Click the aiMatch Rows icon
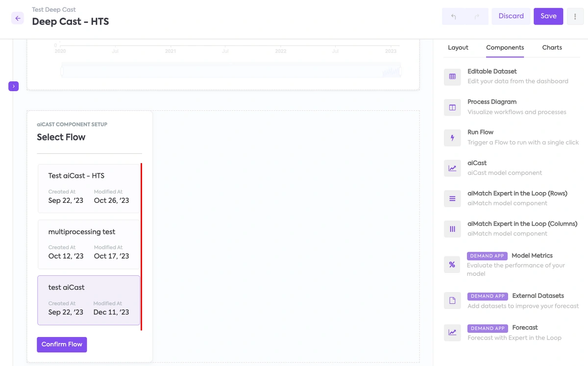This screenshot has height=366, width=588. 452,198
